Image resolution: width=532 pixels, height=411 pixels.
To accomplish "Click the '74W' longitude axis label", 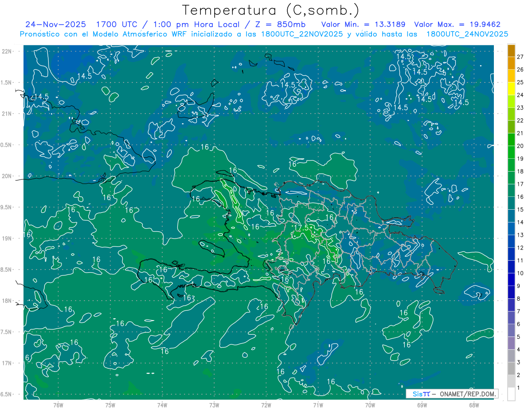I will [x=162, y=405].
